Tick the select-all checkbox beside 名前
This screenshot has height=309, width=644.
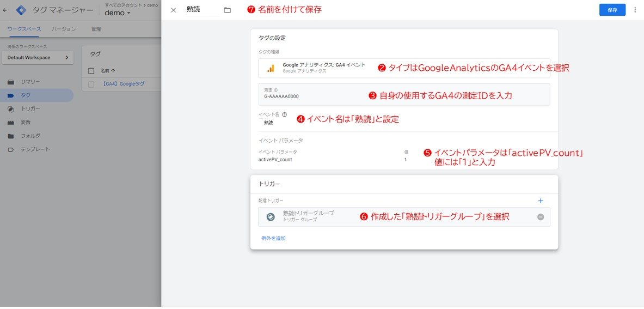tap(91, 71)
